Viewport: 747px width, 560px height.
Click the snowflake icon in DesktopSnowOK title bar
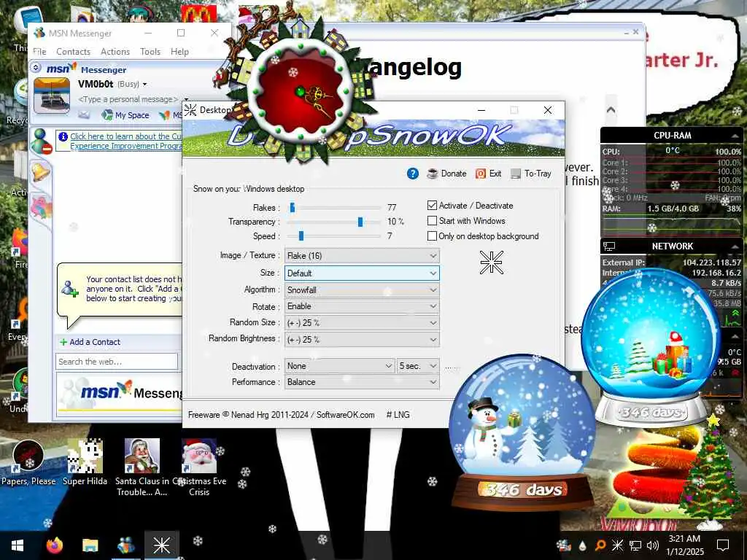click(190, 110)
